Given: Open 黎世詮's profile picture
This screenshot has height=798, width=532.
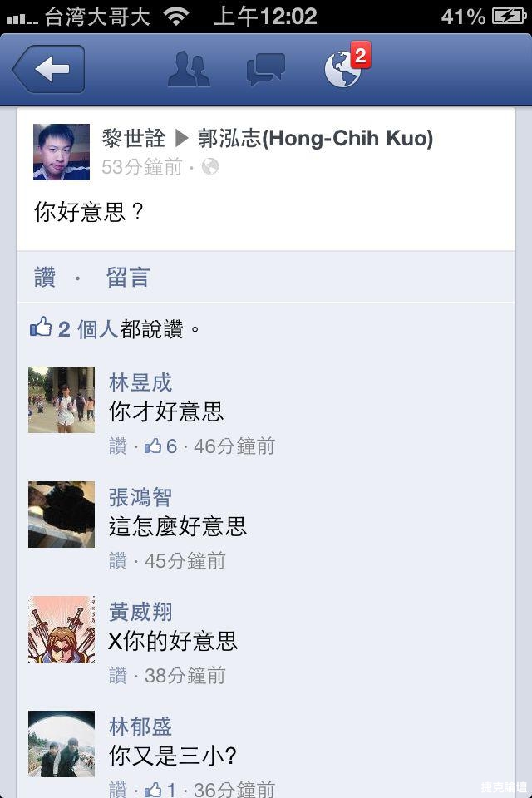Looking at the screenshot, I should (62, 151).
